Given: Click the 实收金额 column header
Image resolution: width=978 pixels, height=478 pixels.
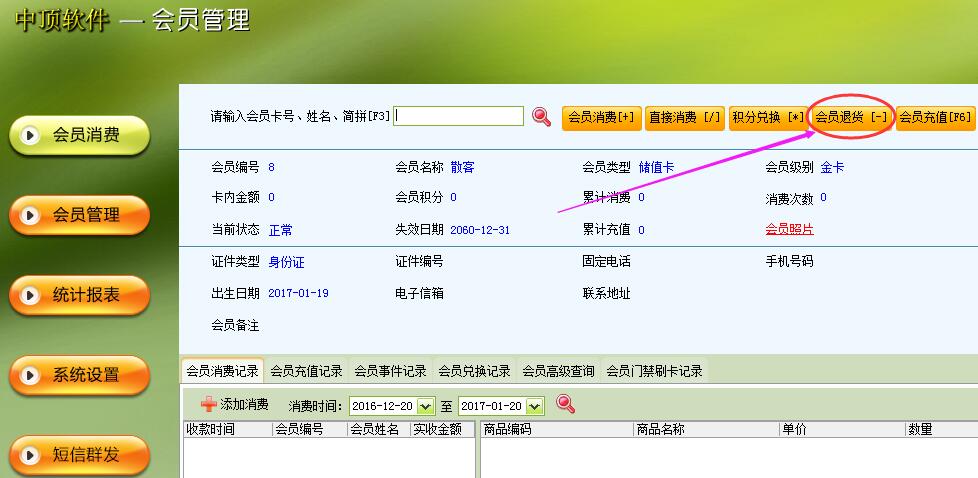Looking at the screenshot, I should (443, 429).
